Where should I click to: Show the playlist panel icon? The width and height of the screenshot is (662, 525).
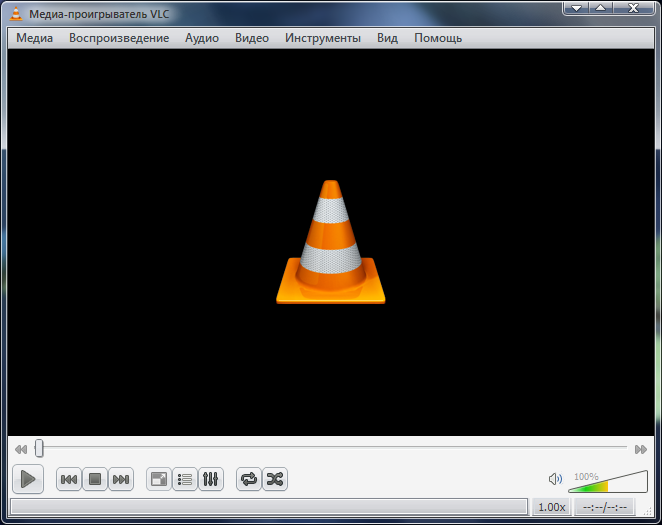(x=184, y=479)
